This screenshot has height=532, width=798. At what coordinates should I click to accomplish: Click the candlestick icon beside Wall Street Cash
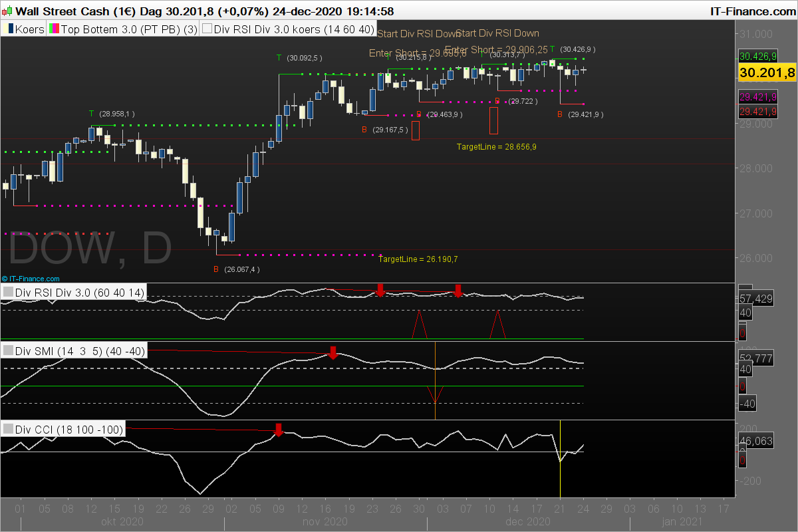(7, 11)
